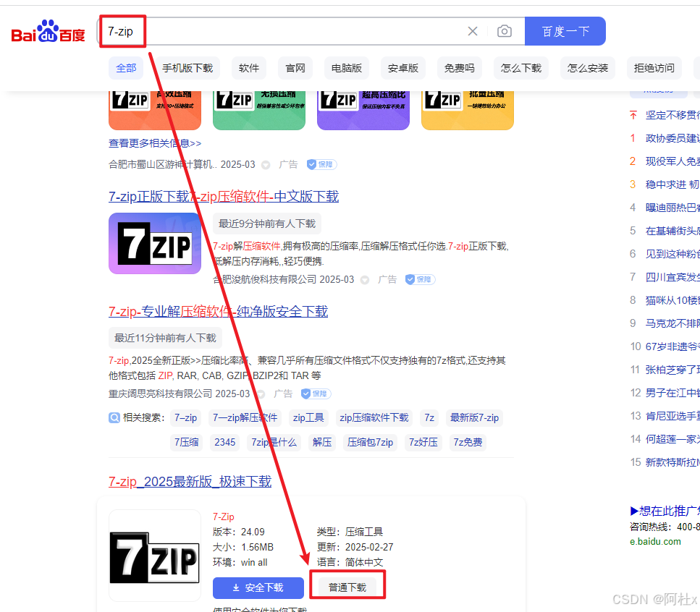This screenshot has width=700, height=612.
Task: Open hot search item 8 猫咪从10楼
Action: click(672, 300)
